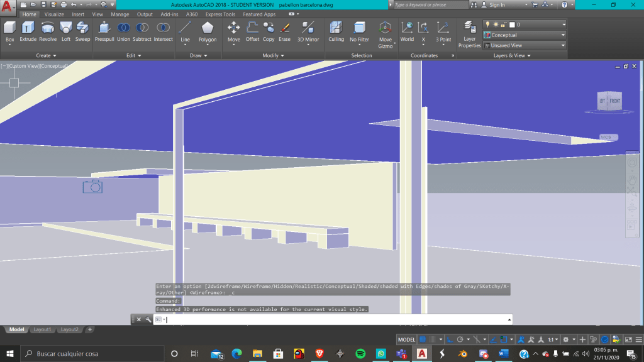
Task: Expand the Create panel options
Action: pos(46,55)
